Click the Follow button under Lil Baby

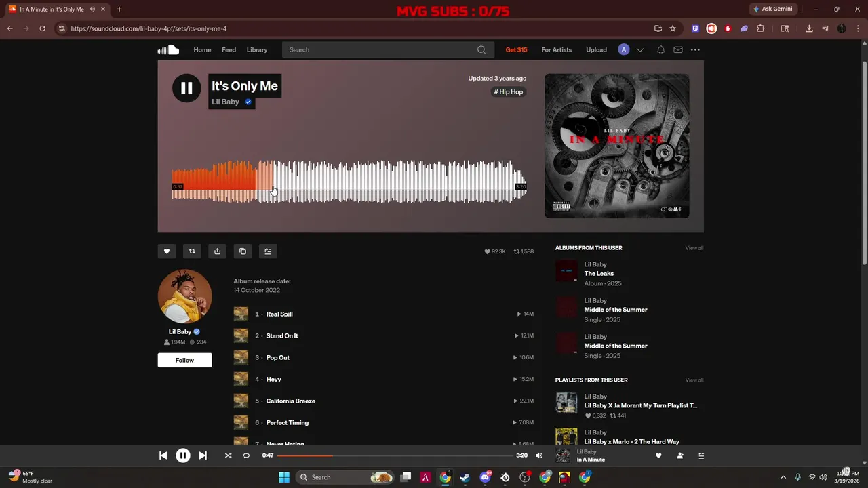[184, 360]
